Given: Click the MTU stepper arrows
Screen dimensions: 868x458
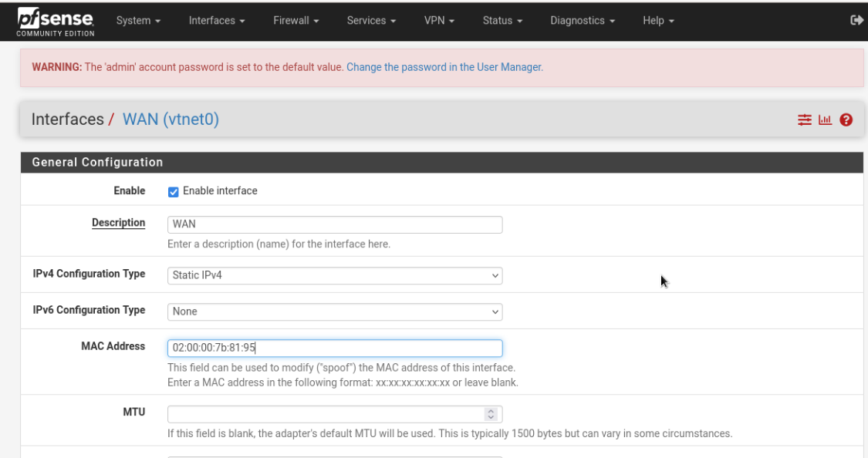Looking at the screenshot, I should 491,414.
